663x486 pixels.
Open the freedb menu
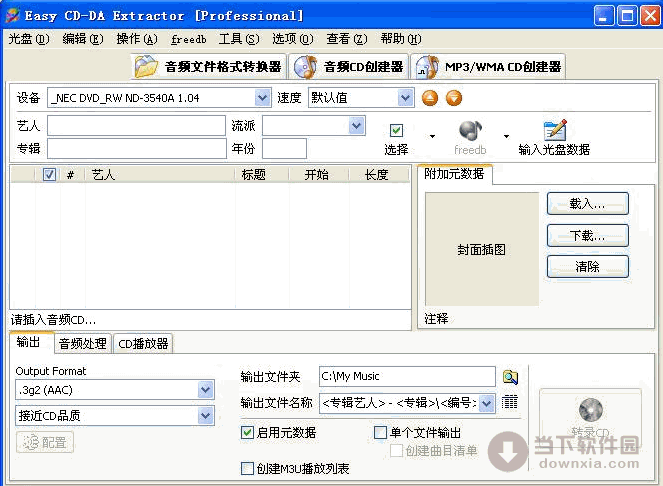tap(189, 39)
